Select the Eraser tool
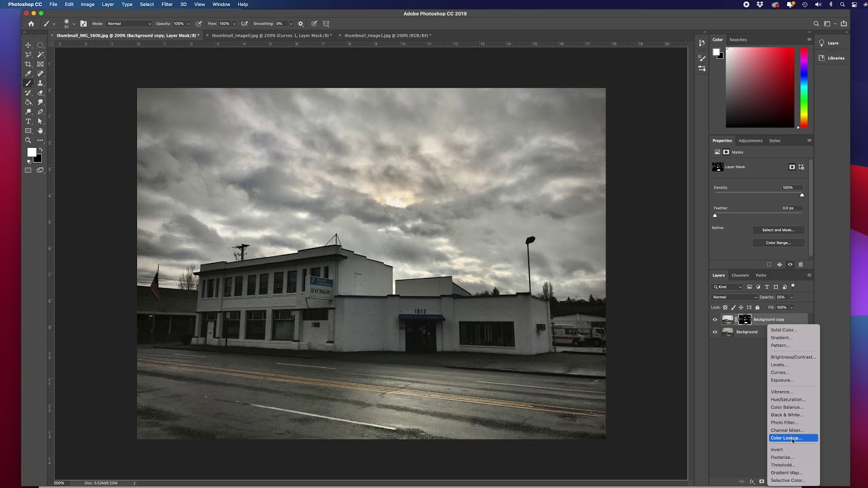Image resolution: width=868 pixels, height=488 pixels. pyautogui.click(x=40, y=92)
